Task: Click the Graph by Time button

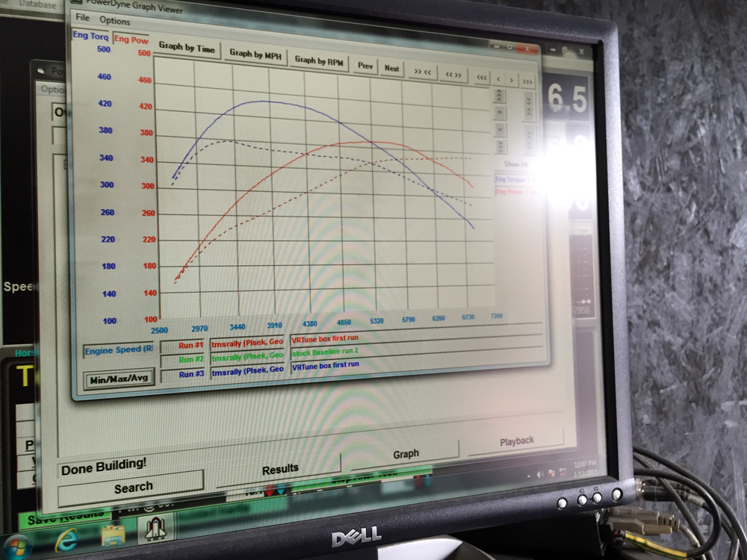Action: coord(187,49)
